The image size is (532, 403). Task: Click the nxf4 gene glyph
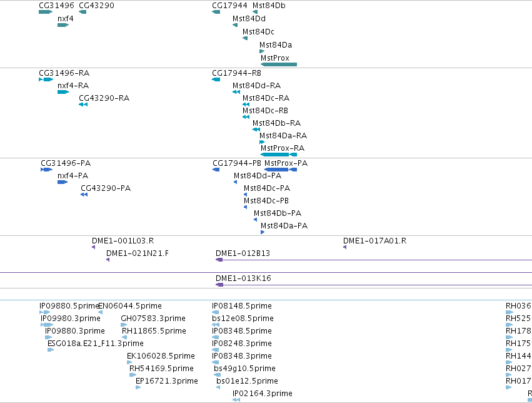(63, 25)
